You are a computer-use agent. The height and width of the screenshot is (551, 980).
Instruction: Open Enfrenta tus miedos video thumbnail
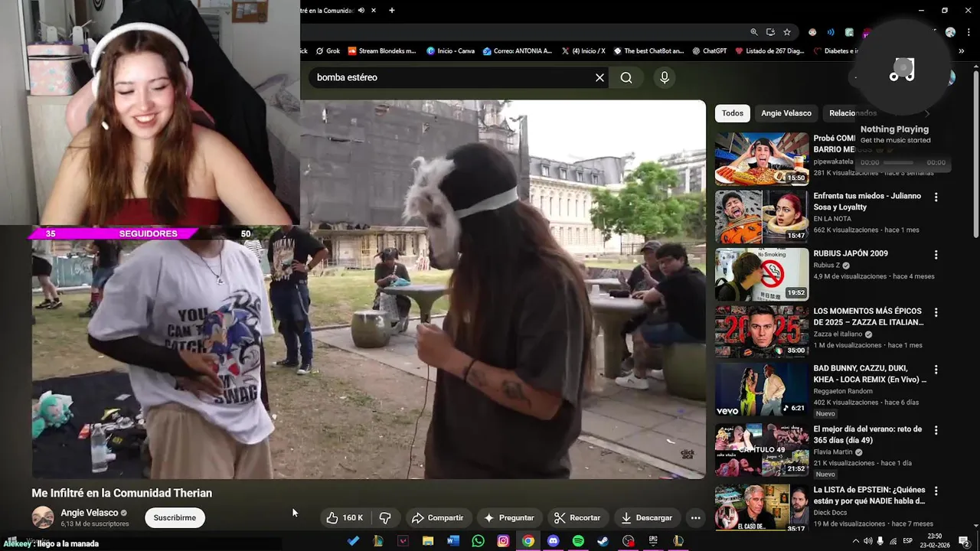point(762,217)
